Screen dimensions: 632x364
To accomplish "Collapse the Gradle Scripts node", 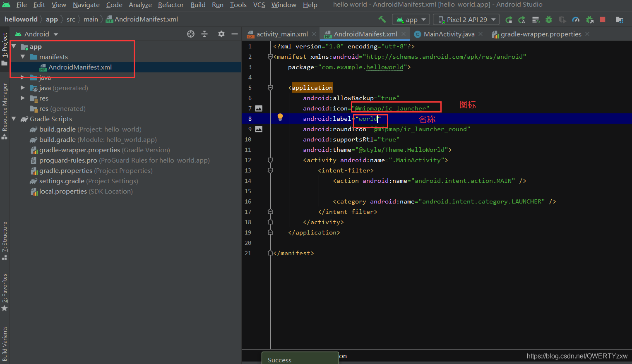I will click(14, 119).
